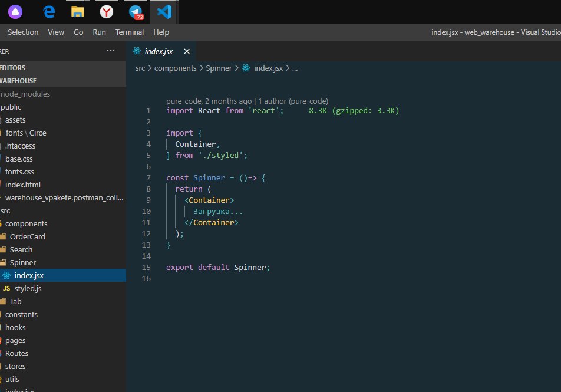Open the Run menu
This screenshot has width=561, height=392.
tap(99, 32)
